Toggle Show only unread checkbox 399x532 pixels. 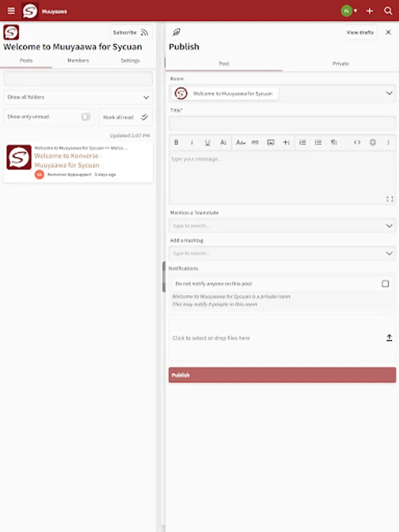tap(86, 116)
